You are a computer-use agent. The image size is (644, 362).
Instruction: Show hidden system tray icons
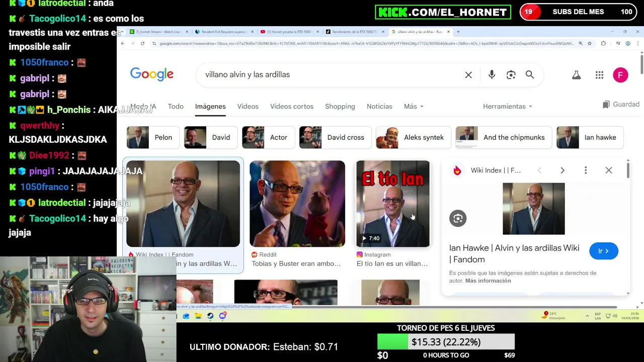587,316
